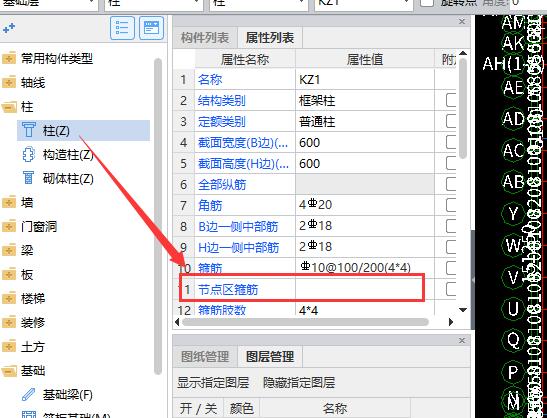Toggle checkbox in the 定额类别 row
Viewport: 547px width, 418px height.
pyautogui.click(x=451, y=121)
